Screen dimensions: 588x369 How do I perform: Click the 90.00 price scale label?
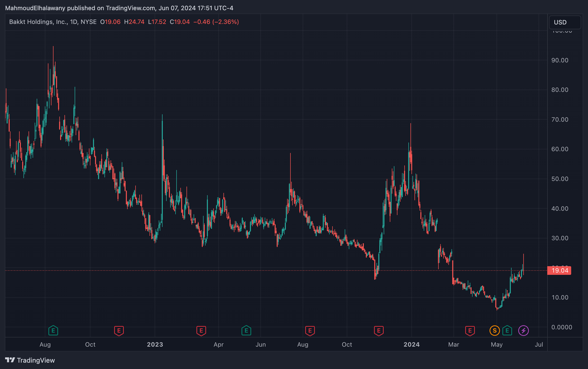click(559, 60)
